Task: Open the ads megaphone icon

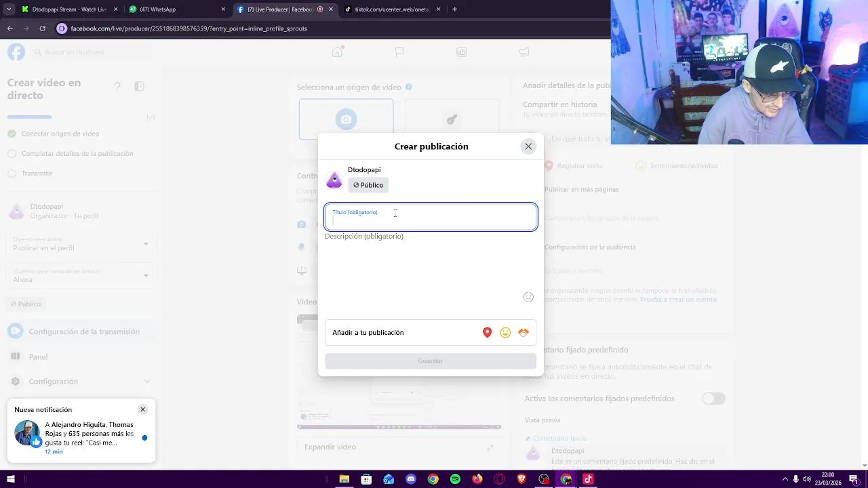Action: click(x=524, y=52)
